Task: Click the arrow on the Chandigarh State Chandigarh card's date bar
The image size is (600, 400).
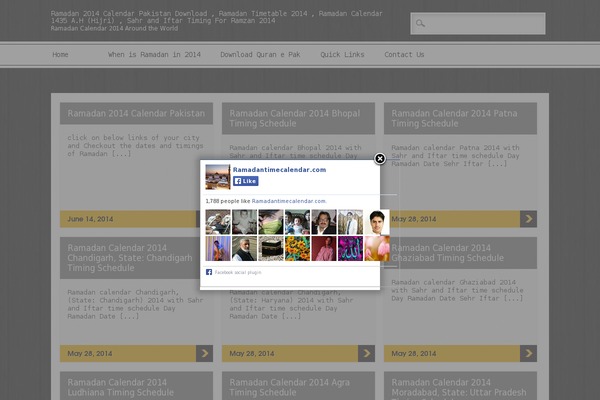Action: point(204,353)
